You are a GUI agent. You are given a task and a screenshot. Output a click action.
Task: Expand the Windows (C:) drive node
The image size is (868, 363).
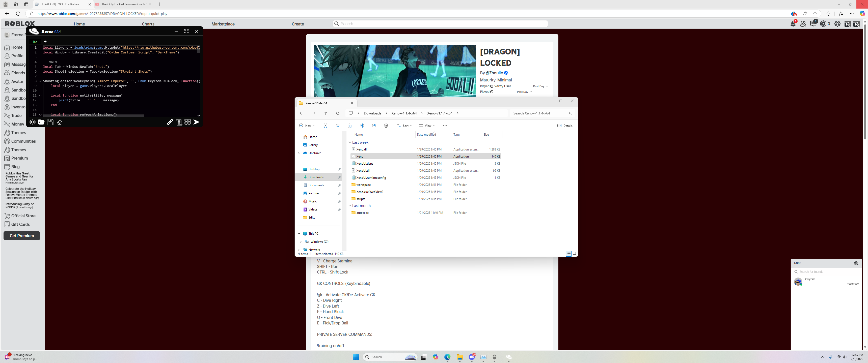[x=301, y=242]
